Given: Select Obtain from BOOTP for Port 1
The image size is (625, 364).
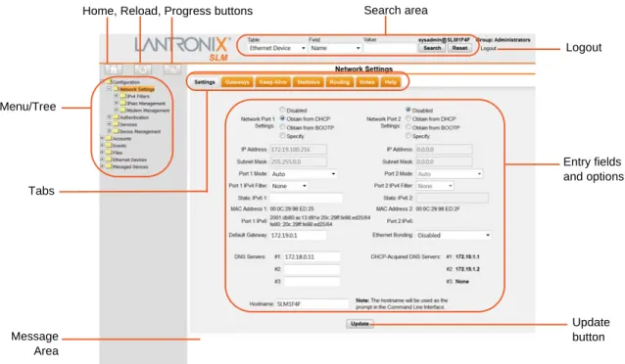Looking at the screenshot, I should [x=282, y=127].
